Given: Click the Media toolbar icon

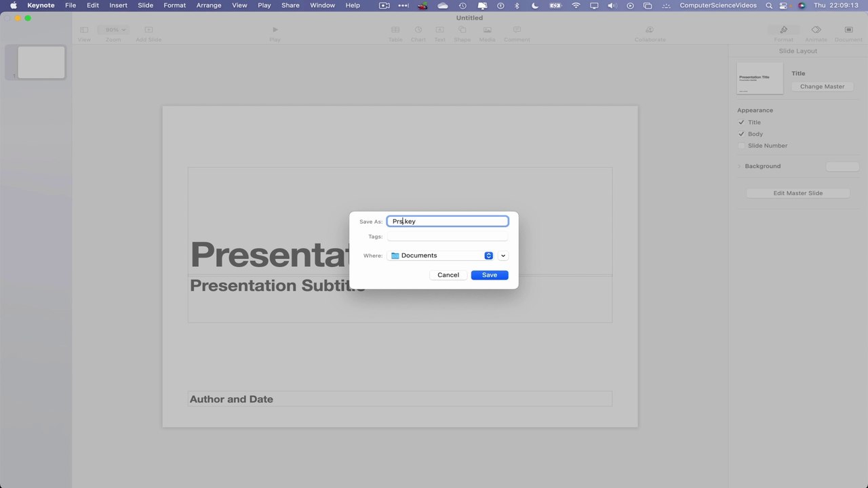Looking at the screenshot, I should click(x=487, y=30).
